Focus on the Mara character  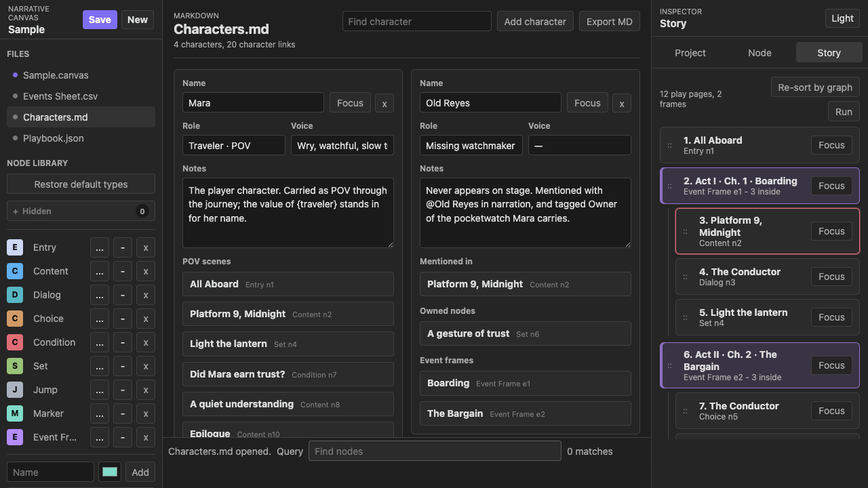coord(350,103)
